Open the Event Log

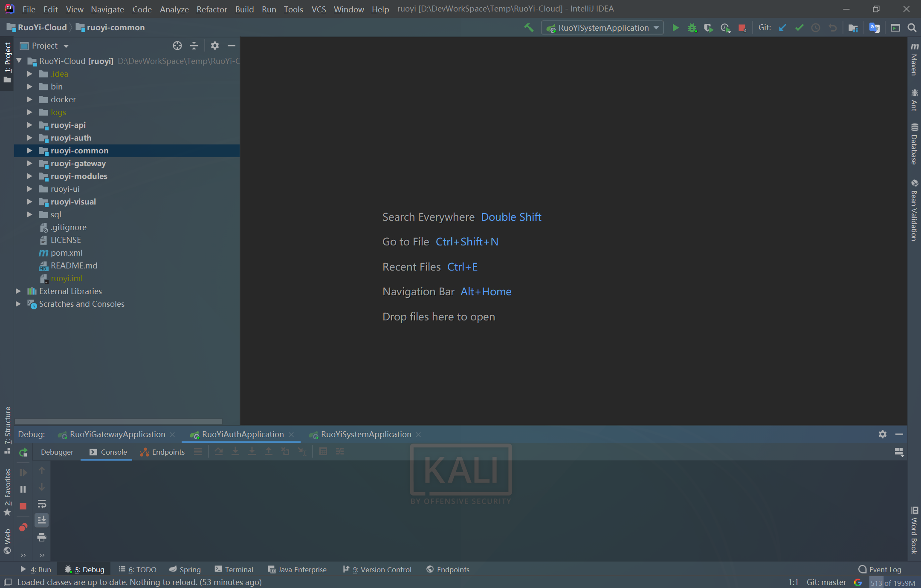880,570
